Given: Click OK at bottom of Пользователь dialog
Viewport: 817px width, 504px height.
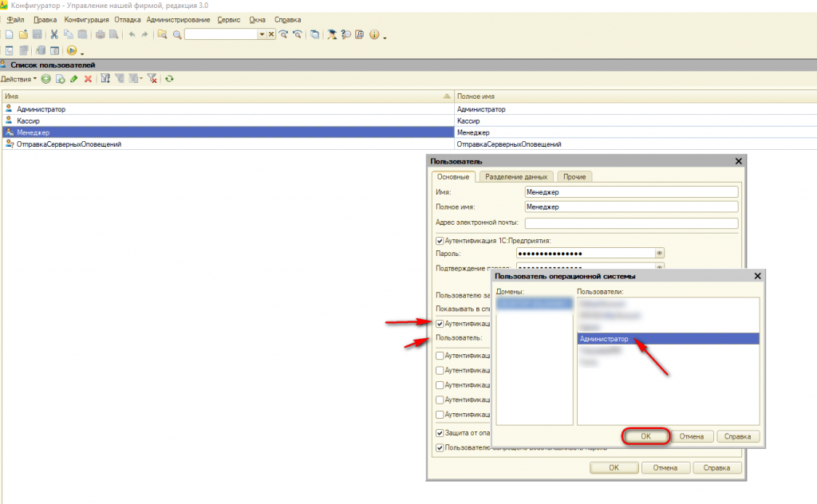Looking at the screenshot, I should click(x=614, y=467).
